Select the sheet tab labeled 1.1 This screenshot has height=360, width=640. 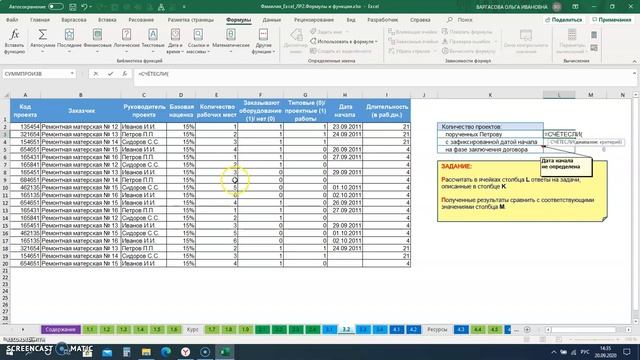pos(90,329)
